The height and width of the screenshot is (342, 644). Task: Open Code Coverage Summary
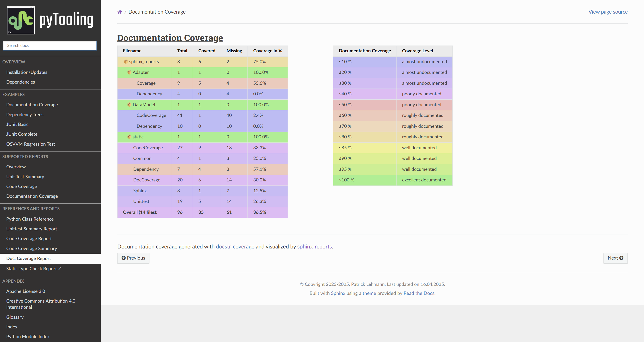(31, 248)
